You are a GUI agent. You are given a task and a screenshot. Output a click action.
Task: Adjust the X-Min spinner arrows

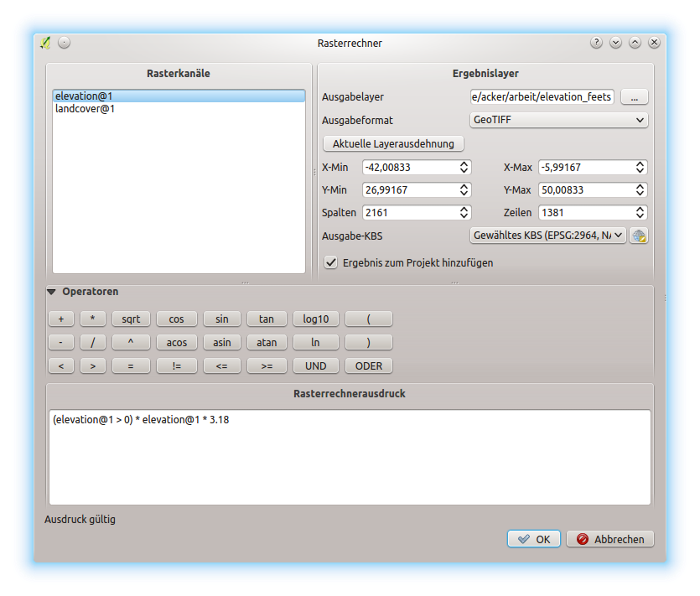[x=464, y=168]
